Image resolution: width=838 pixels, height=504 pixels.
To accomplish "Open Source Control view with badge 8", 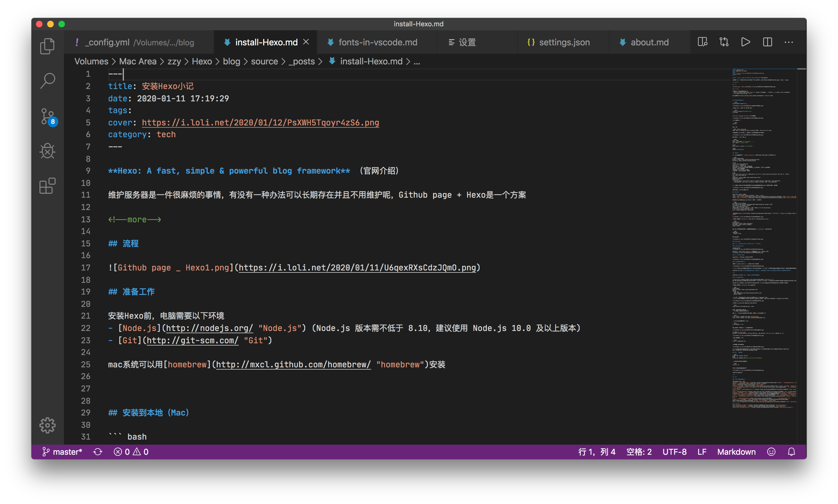I will [47, 116].
